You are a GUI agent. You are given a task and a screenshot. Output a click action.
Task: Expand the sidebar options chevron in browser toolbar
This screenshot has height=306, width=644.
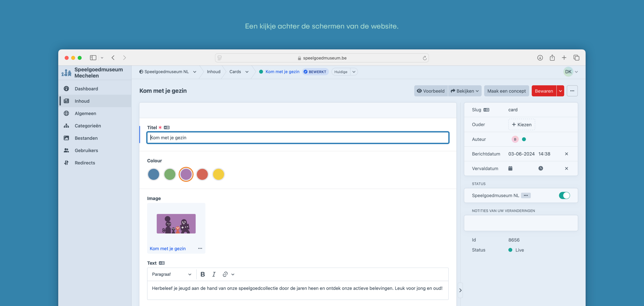pyautogui.click(x=102, y=58)
